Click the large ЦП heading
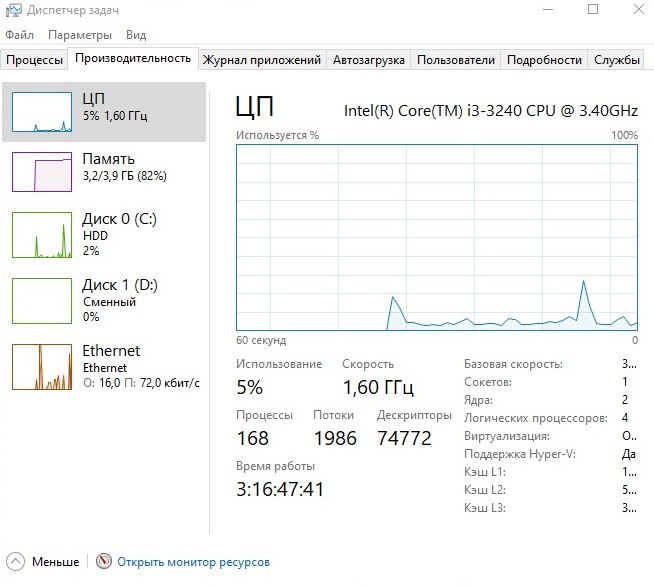 click(254, 107)
